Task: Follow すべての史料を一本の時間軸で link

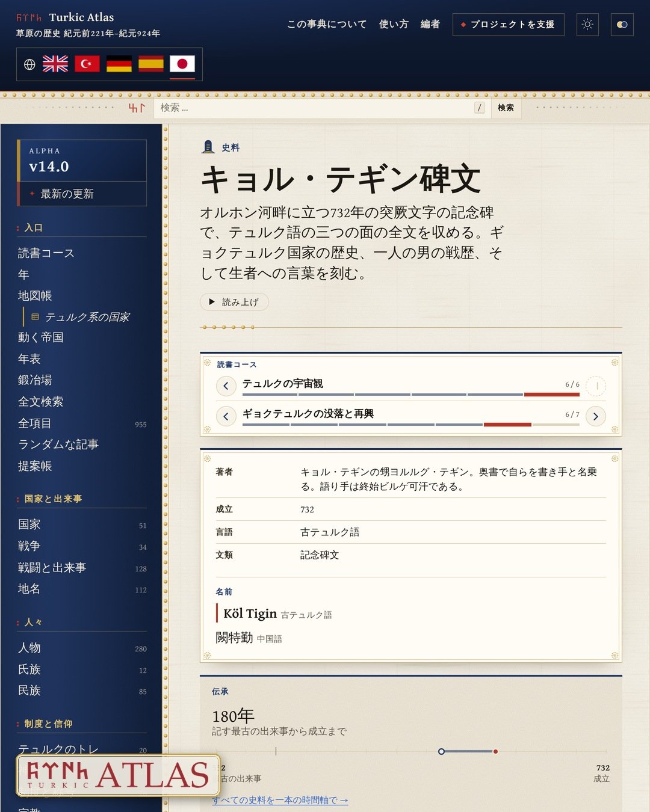Action: (x=280, y=800)
